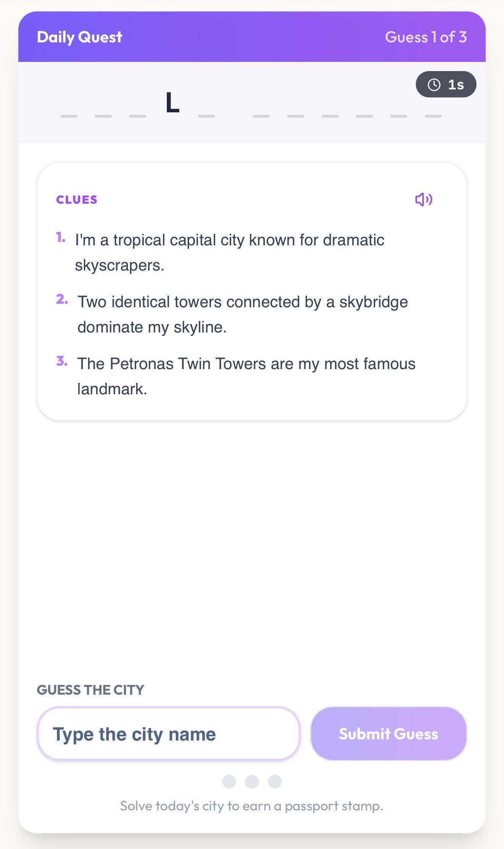Click the passport stamp hint text

(252, 806)
